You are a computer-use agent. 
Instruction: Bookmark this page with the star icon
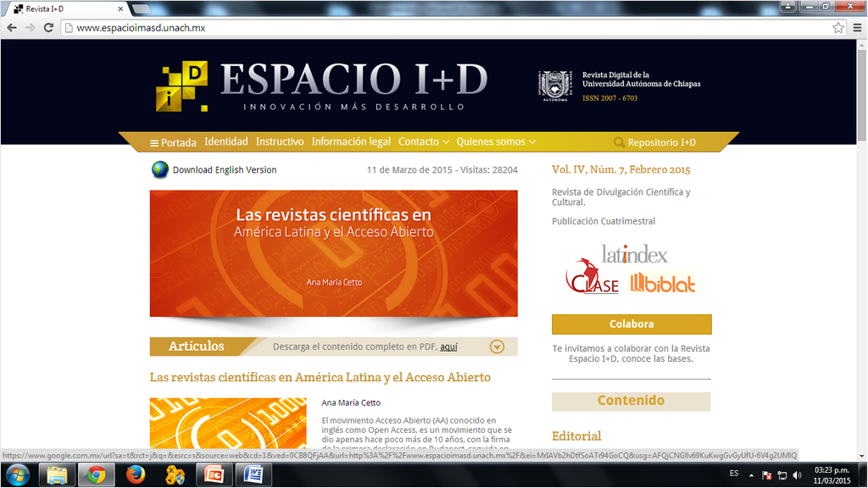[x=838, y=28]
